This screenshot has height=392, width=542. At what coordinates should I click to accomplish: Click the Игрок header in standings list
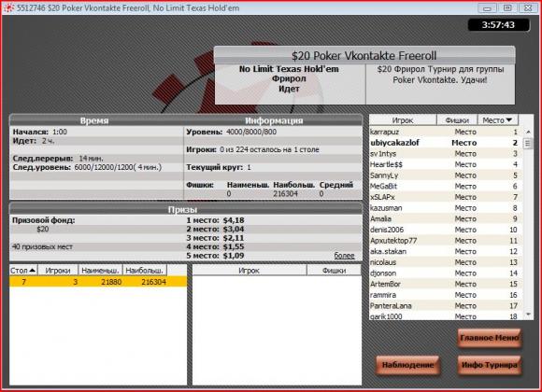(403, 119)
